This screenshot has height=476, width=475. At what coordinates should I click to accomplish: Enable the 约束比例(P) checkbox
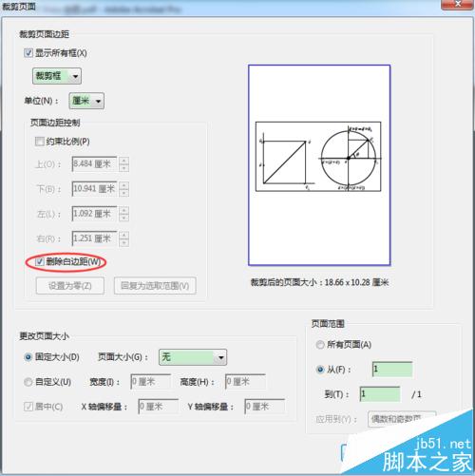point(40,142)
